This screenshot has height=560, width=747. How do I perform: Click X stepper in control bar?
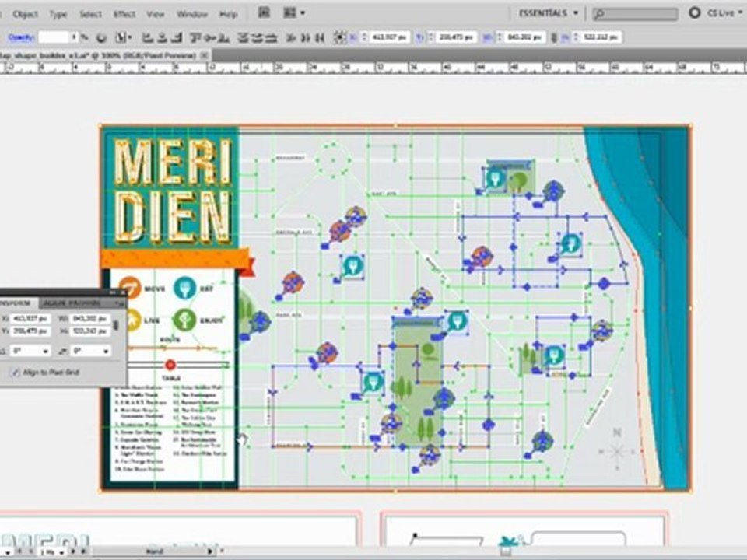pos(364,37)
